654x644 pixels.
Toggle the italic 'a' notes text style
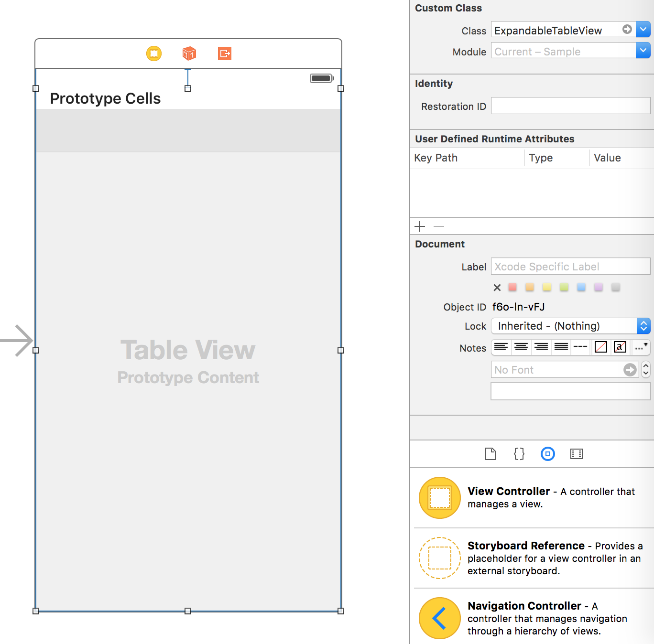coord(620,347)
